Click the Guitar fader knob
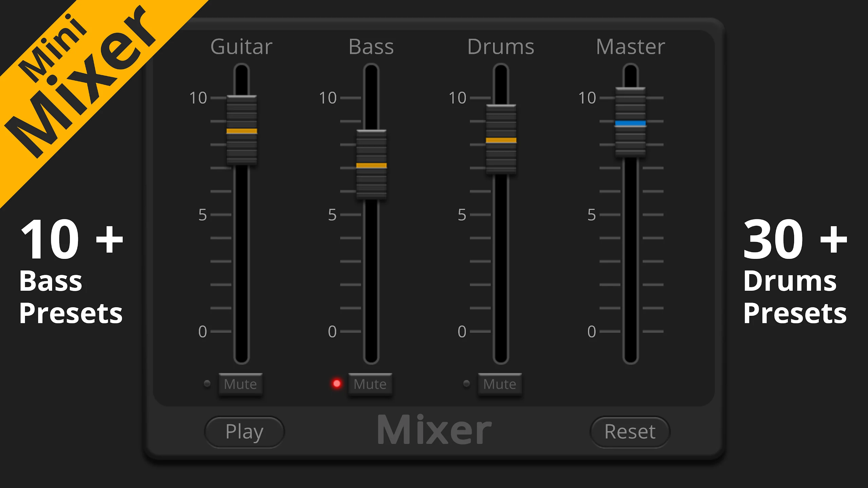Viewport: 868px width, 488px height. tap(242, 130)
